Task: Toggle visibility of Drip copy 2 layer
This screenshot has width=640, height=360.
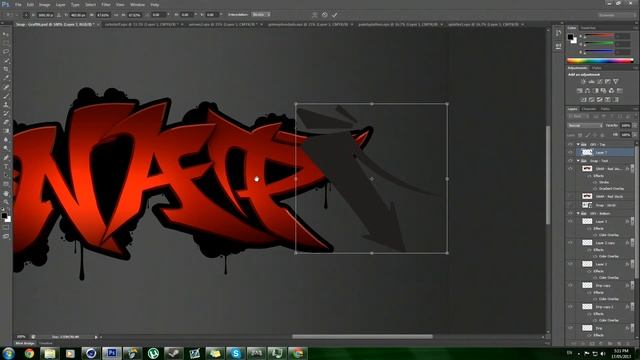Action: (x=570, y=307)
